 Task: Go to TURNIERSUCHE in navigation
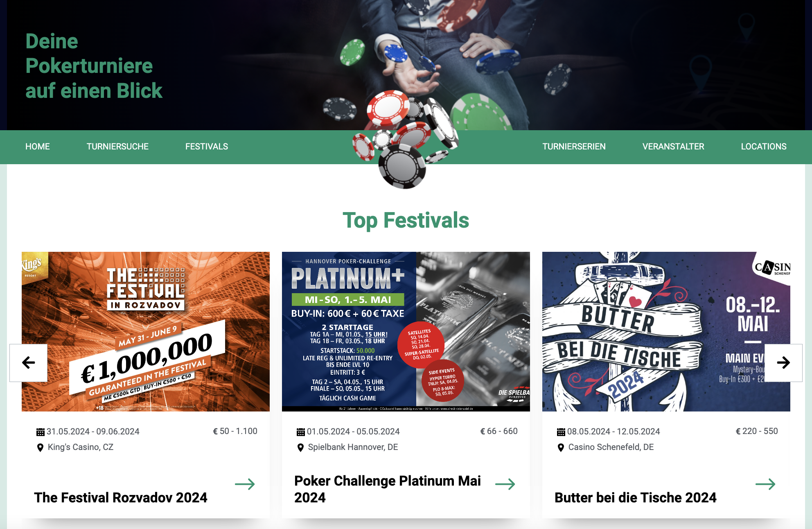[117, 147]
